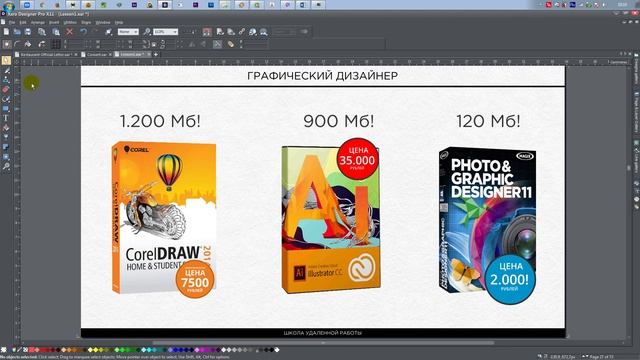This screenshot has height=360, width=640.
Task: Click the Paste icon in toolbar
Action: pos(56,31)
